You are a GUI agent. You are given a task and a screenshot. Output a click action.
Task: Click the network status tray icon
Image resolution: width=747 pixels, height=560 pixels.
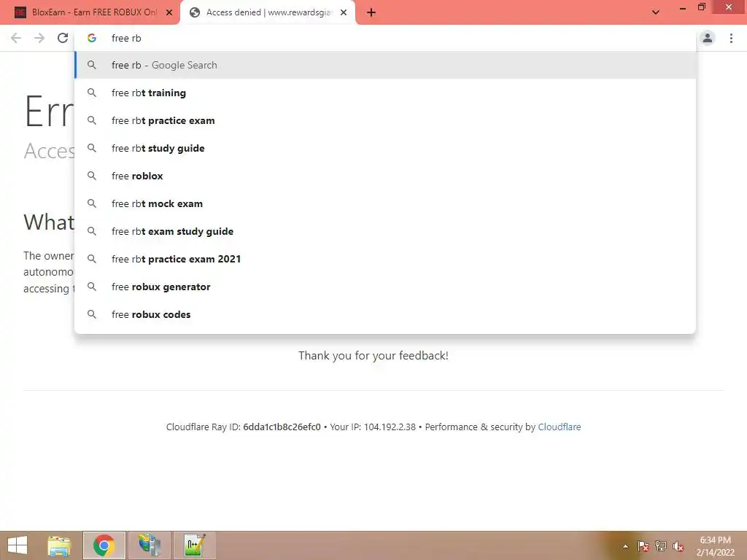click(x=661, y=546)
